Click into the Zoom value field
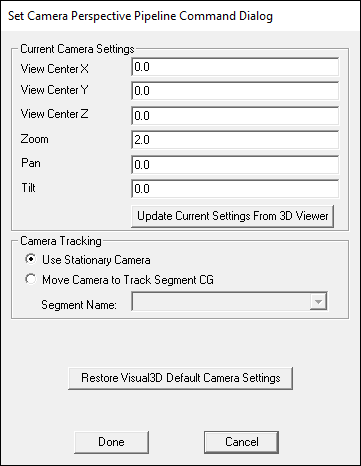 [235, 140]
